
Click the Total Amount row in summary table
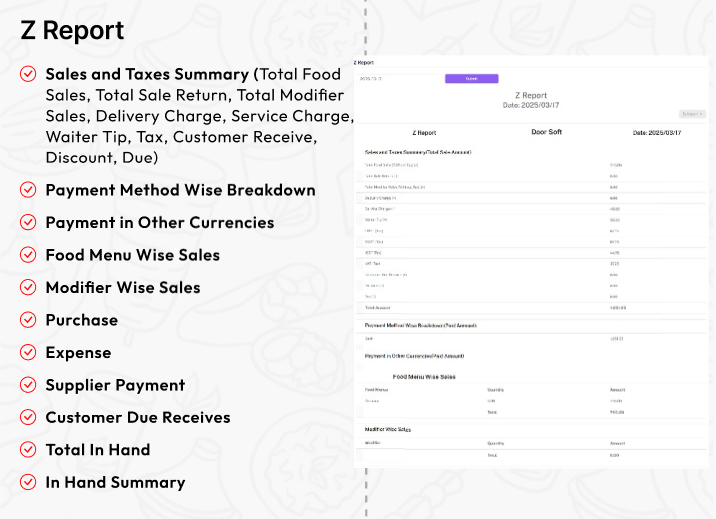531,308
